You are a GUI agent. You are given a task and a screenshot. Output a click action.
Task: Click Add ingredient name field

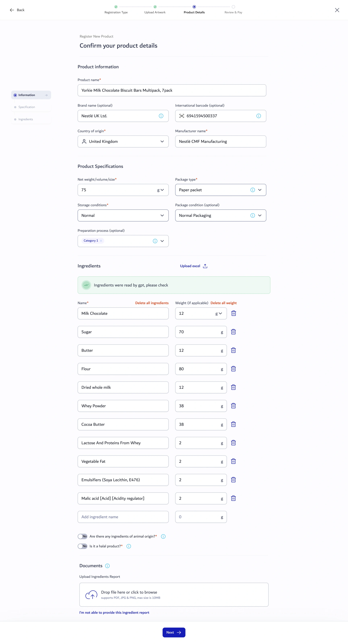[123, 517]
